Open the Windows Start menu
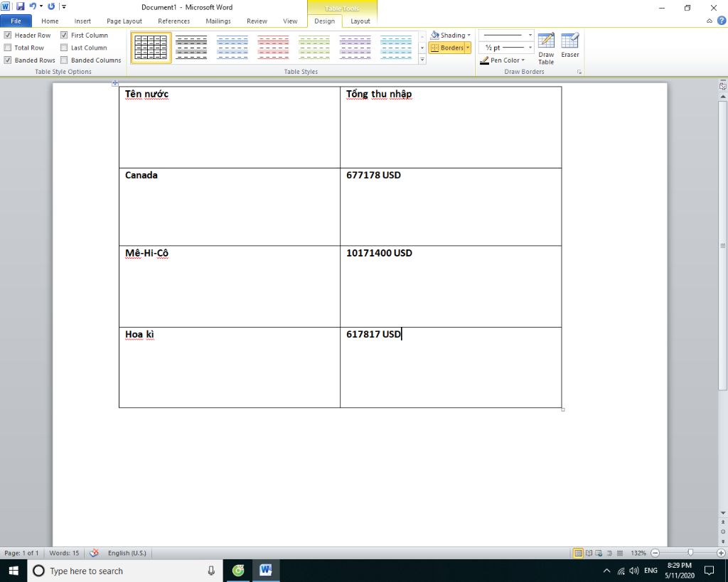 click(x=14, y=571)
